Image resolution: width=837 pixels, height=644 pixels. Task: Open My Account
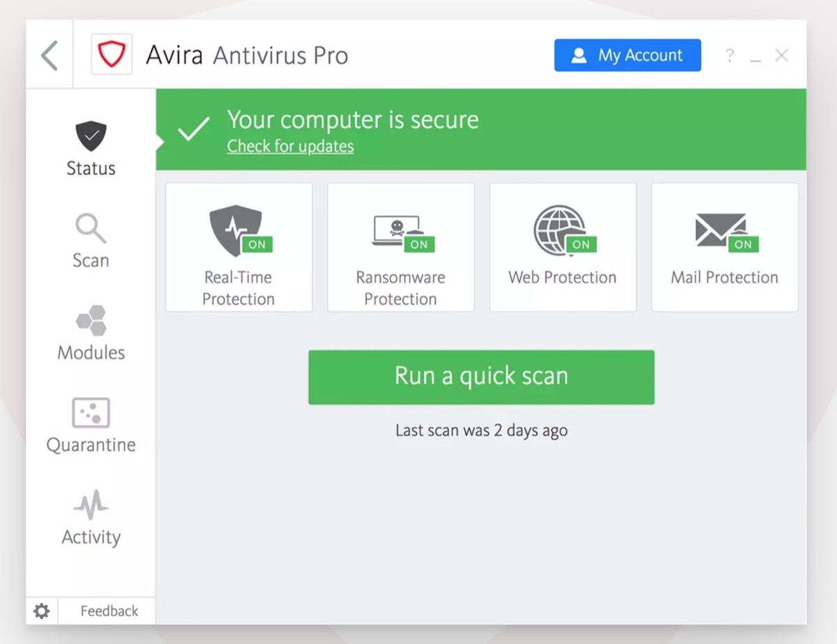(x=627, y=55)
